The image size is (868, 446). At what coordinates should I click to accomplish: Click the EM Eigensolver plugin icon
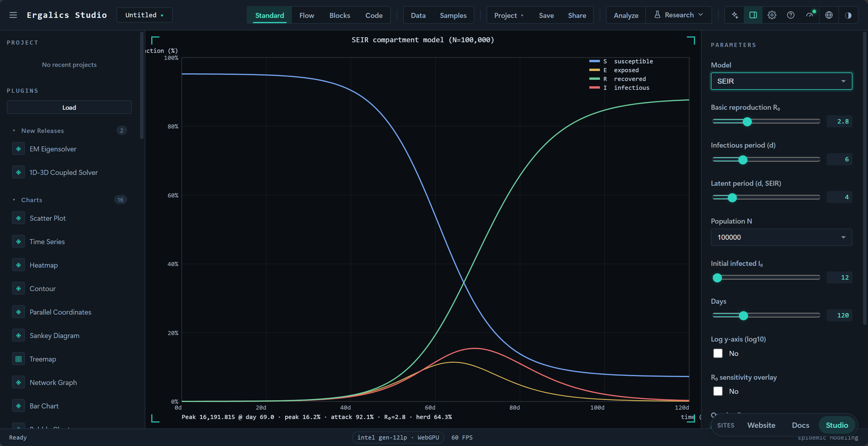tap(18, 149)
